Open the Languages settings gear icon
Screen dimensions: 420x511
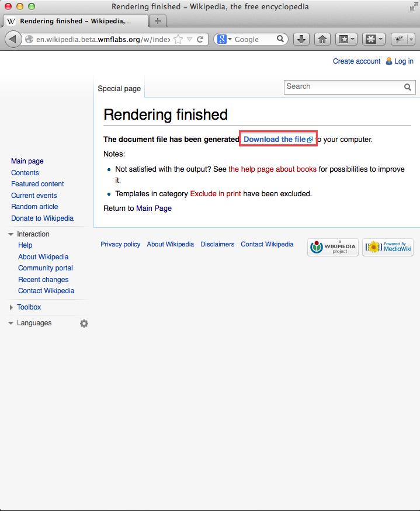click(84, 324)
